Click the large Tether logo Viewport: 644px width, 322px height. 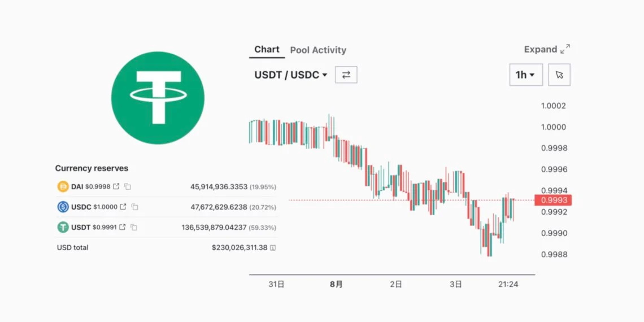158,97
